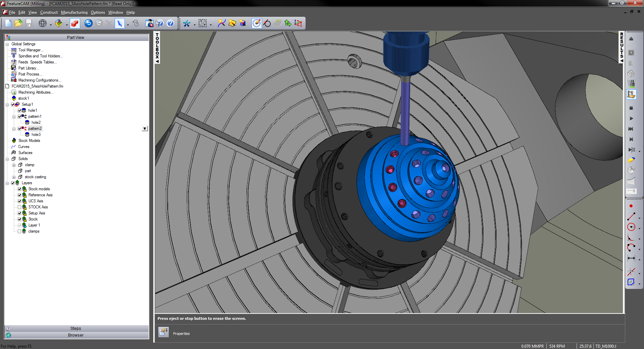Select the circle construction tool
The image size is (644, 349).
pos(631,227)
